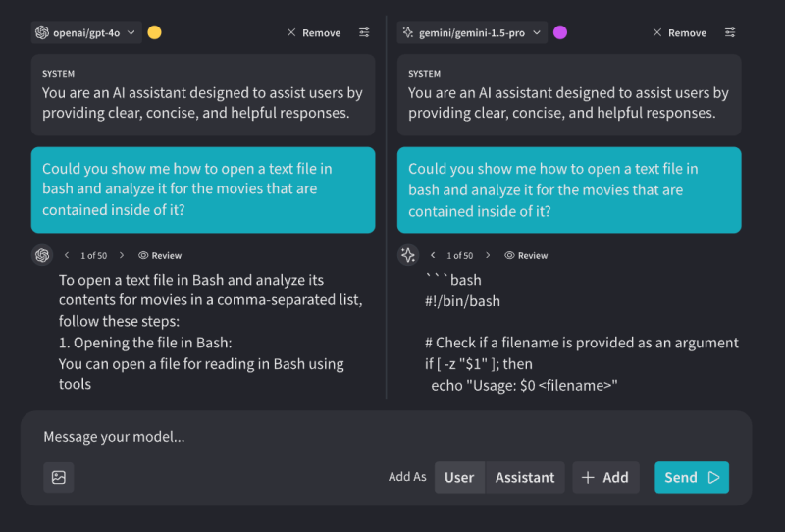Image resolution: width=785 pixels, height=532 pixels.
Task: Select User as the Add As role
Action: click(x=459, y=477)
